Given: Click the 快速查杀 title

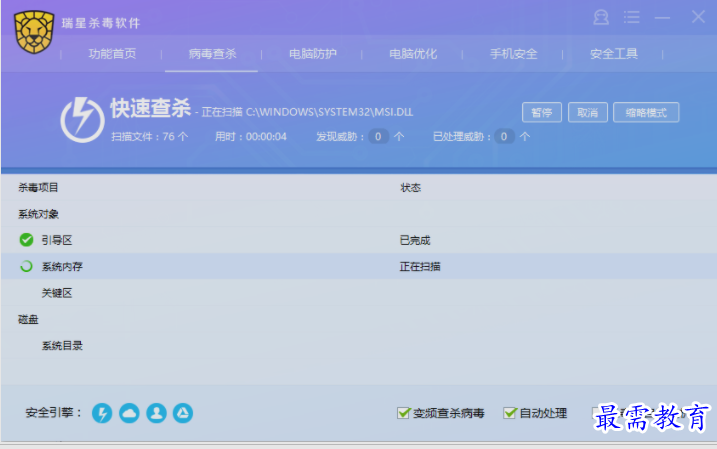Looking at the screenshot, I should (150, 108).
